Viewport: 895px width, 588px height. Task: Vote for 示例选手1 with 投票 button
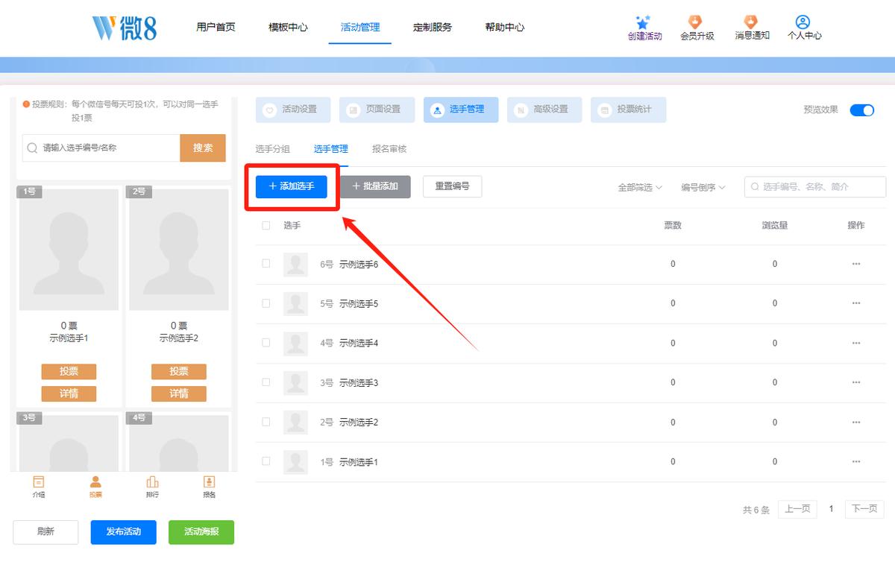69,371
